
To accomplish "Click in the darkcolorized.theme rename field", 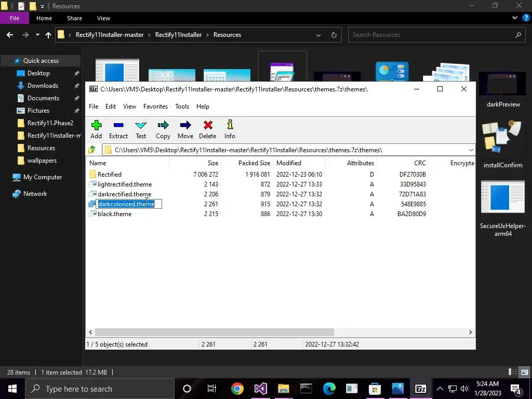I will click(129, 204).
